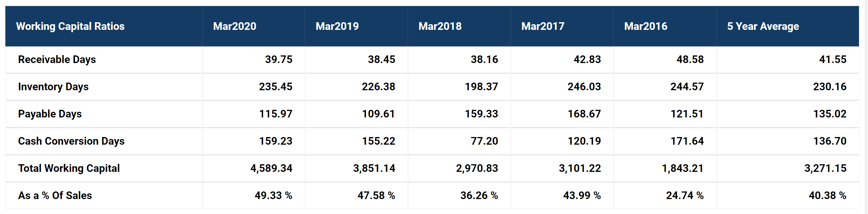868x214 pixels.
Task: Click the As a % Of Sales label
Action: click(x=55, y=195)
